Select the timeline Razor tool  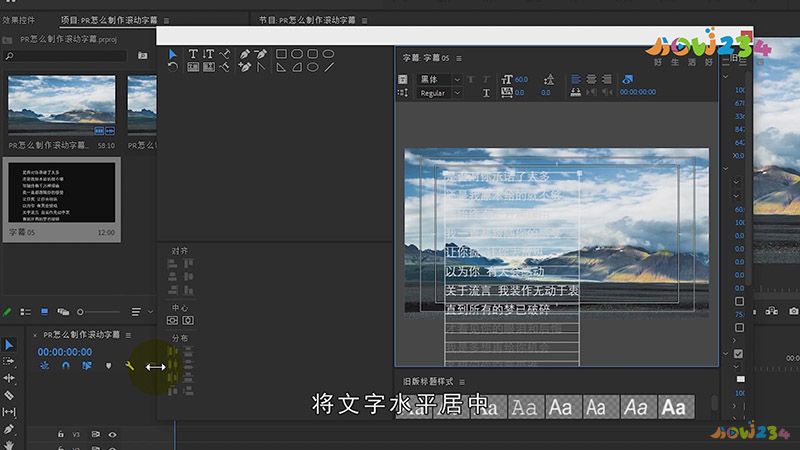pos(9,395)
